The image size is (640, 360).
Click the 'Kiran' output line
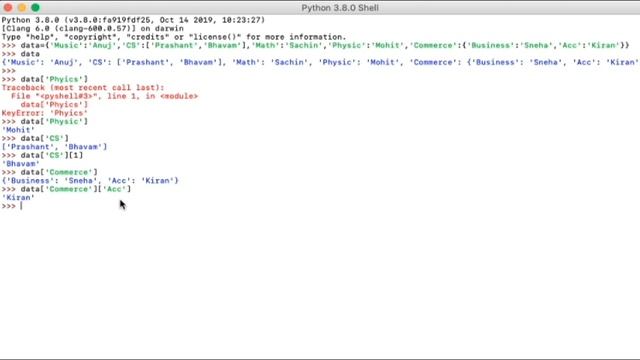coord(18,198)
